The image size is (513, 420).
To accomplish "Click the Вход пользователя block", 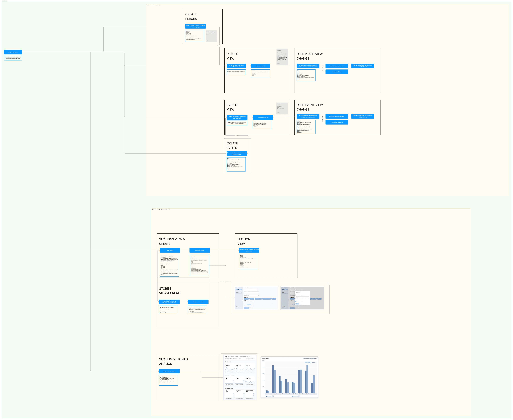I will coord(13,52).
